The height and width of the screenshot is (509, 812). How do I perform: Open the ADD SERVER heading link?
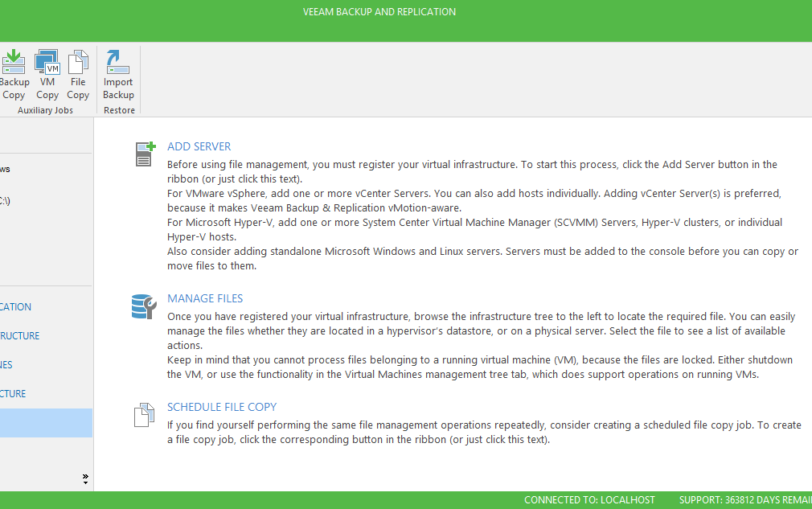[199, 146]
